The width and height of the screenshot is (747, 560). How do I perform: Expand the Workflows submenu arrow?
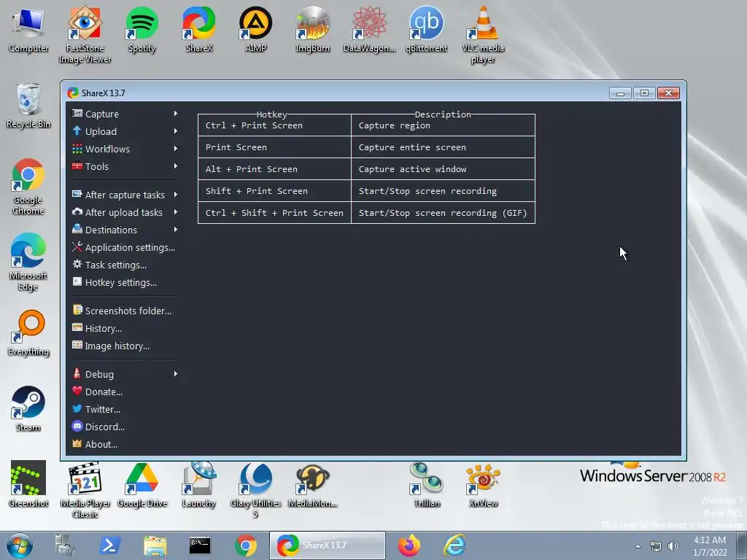[x=175, y=149]
